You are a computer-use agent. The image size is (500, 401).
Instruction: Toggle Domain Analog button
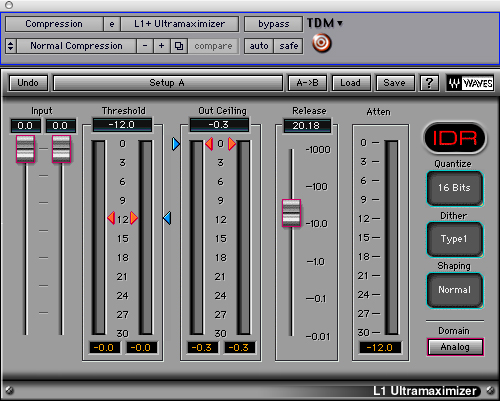coord(455,347)
